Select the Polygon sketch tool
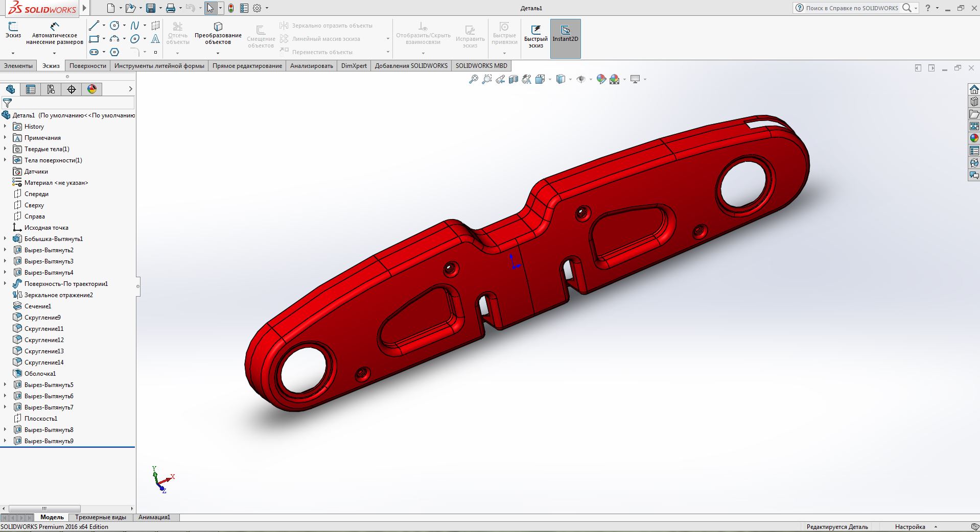The width and height of the screenshot is (980, 532). point(115,52)
